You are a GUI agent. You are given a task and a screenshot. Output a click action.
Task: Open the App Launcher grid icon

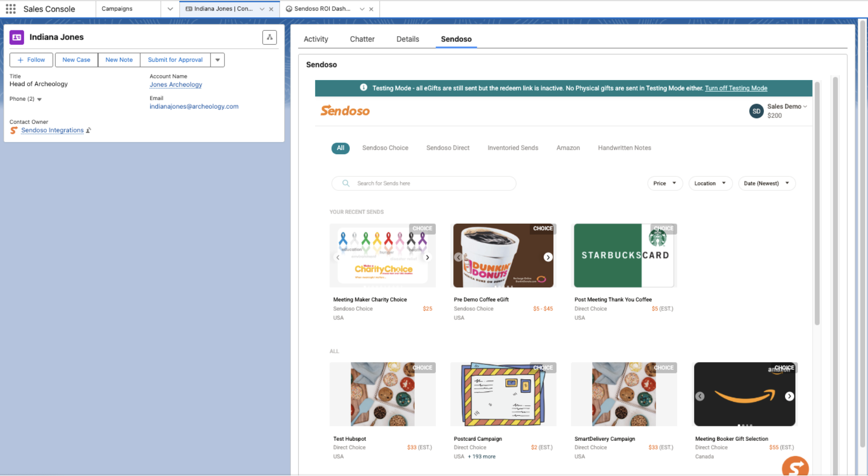pos(11,9)
